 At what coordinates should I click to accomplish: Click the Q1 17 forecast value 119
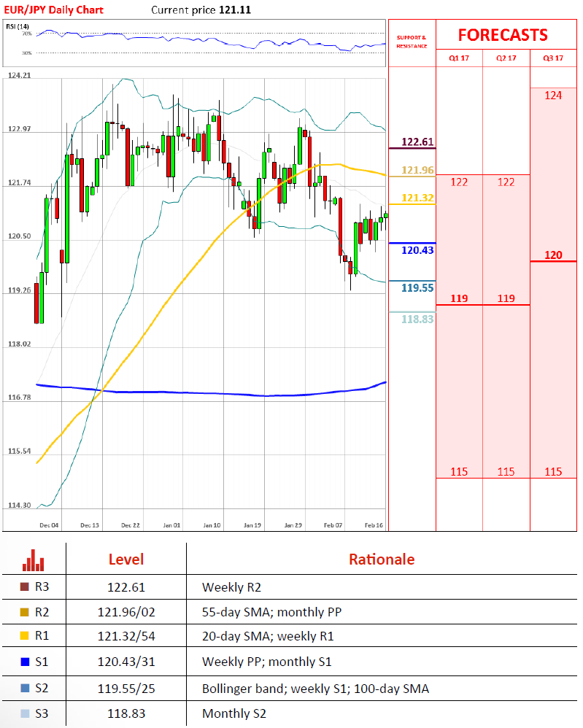coord(459,298)
